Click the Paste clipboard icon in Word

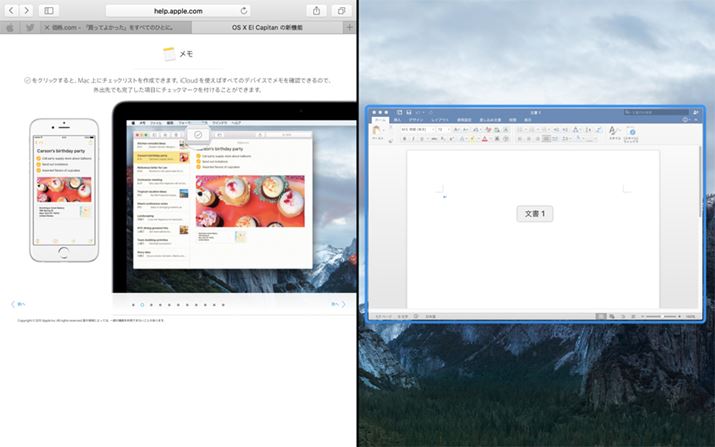(376, 130)
